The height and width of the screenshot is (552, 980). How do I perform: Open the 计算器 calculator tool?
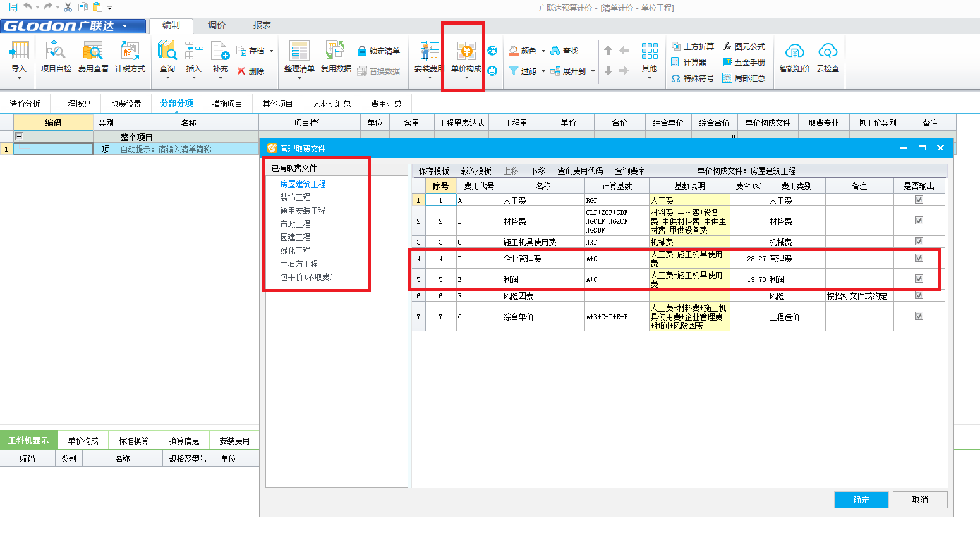[689, 62]
